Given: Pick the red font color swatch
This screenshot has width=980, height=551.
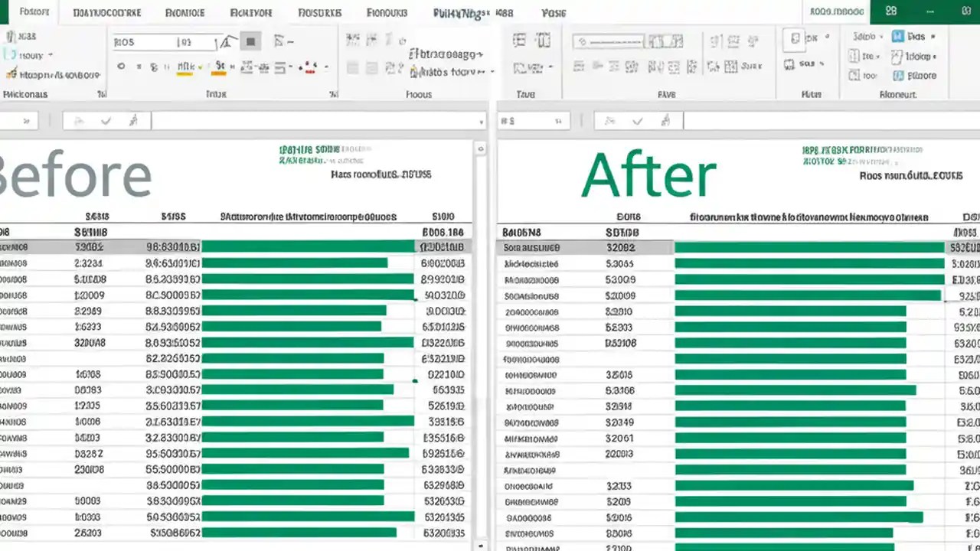Looking at the screenshot, I should click(309, 70).
